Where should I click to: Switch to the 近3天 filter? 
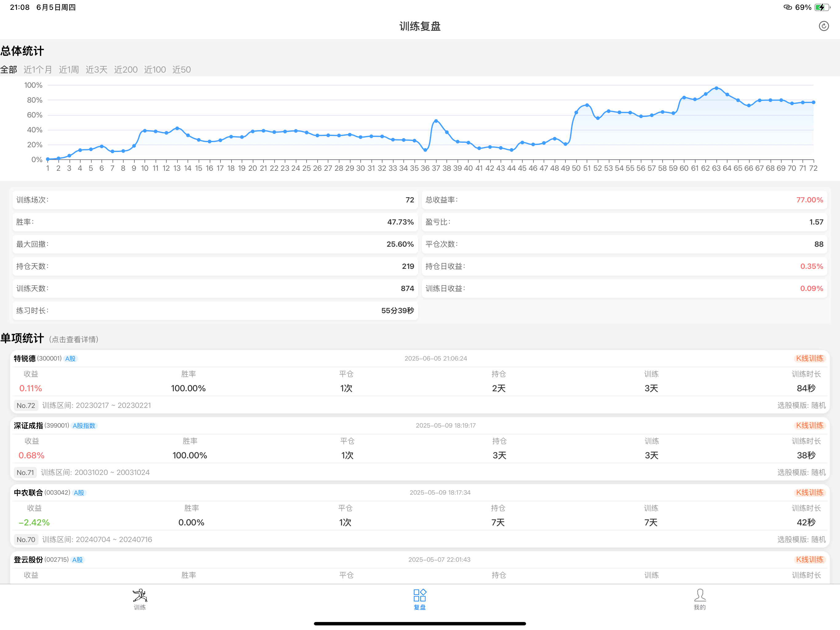97,70
